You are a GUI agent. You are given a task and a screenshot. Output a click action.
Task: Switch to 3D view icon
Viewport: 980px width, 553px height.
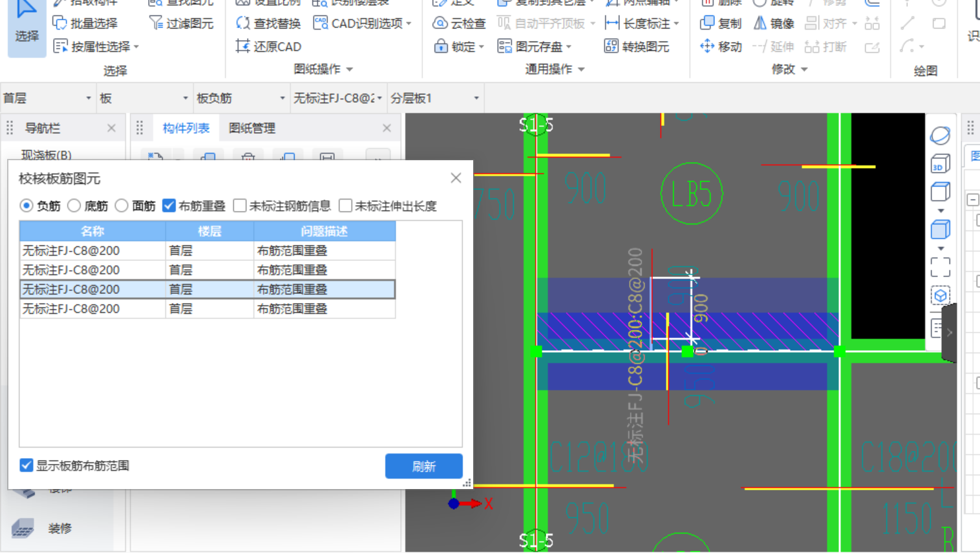tap(940, 164)
